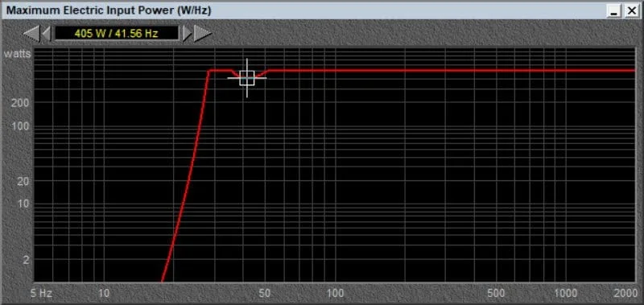Click the 20 watts axis value
Viewport: 644px width, 305px height.
click(23, 181)
